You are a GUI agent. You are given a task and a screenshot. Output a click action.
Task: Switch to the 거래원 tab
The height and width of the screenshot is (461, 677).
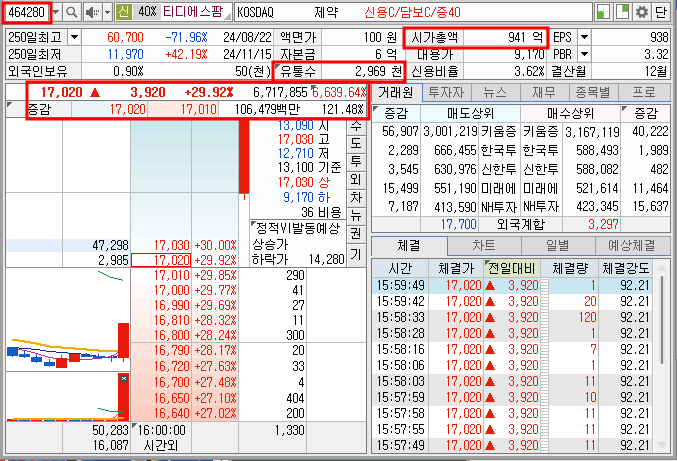pyautogui.click(x=395, y=92)
